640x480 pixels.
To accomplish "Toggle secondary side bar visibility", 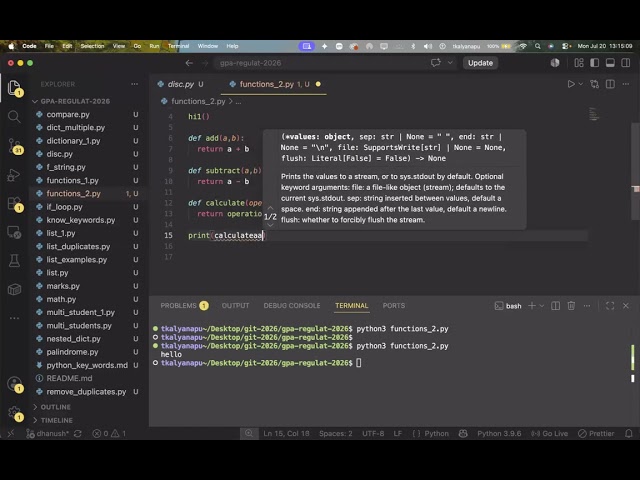I will coord(626,63).
